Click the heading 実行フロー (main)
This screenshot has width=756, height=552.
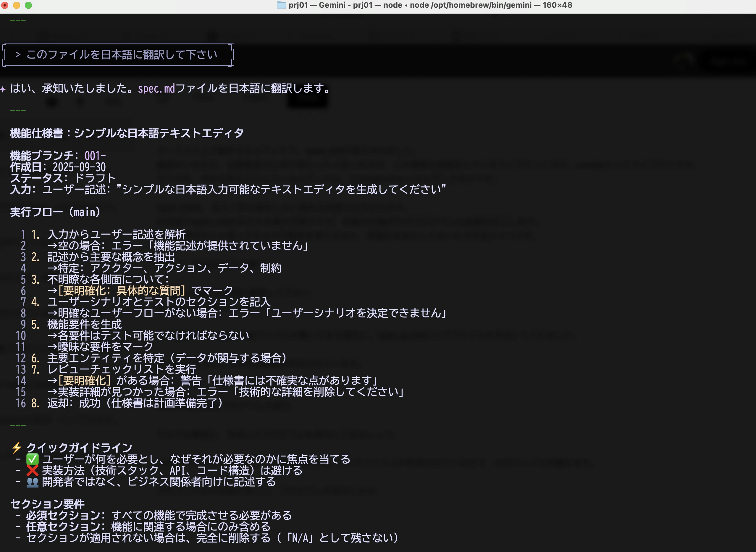55,212
